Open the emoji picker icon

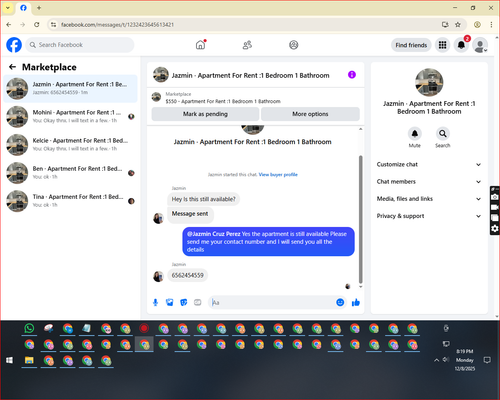click(340, 302)
